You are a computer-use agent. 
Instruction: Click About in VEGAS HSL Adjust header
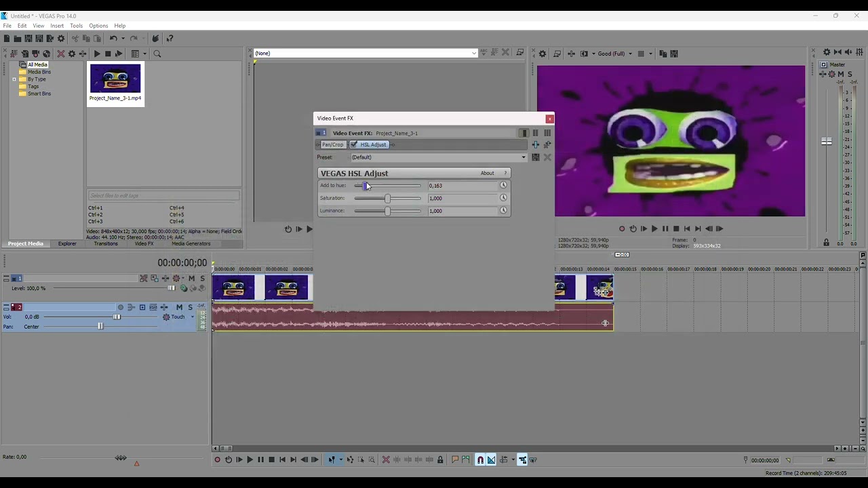[x=487, y=173]
